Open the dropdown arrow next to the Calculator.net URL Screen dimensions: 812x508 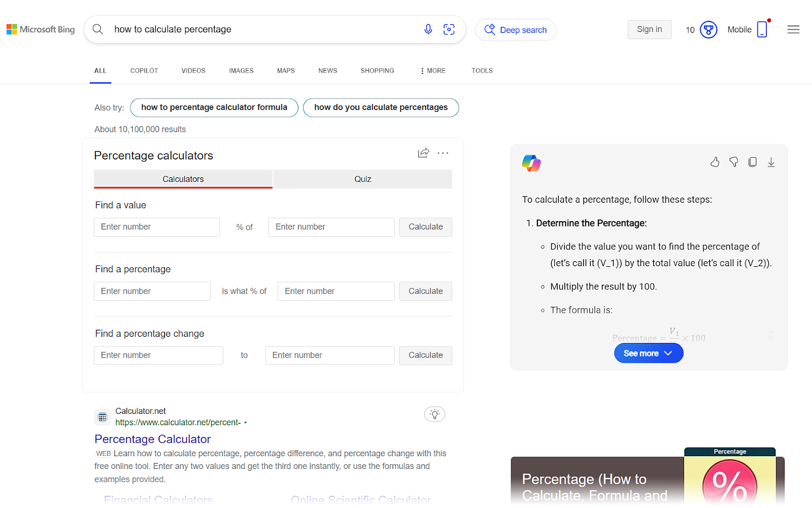click(246, 422)
